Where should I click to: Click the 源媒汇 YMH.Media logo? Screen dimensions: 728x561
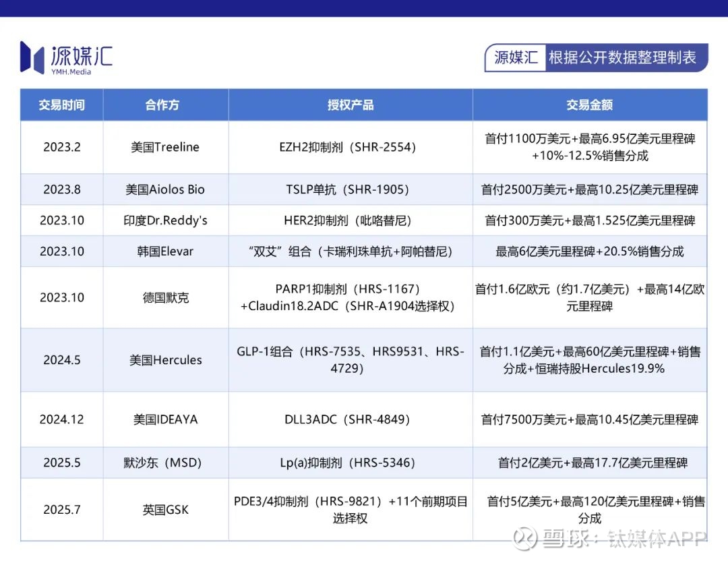click(66, 58)
